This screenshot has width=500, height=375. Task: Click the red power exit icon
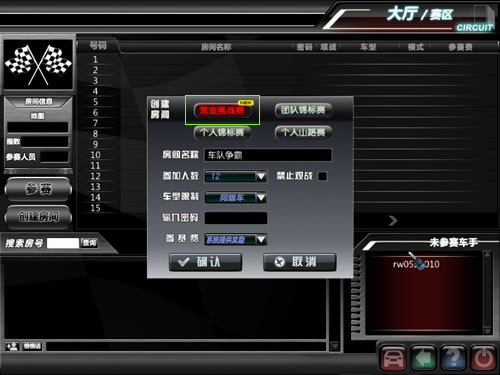pos(483,358)
